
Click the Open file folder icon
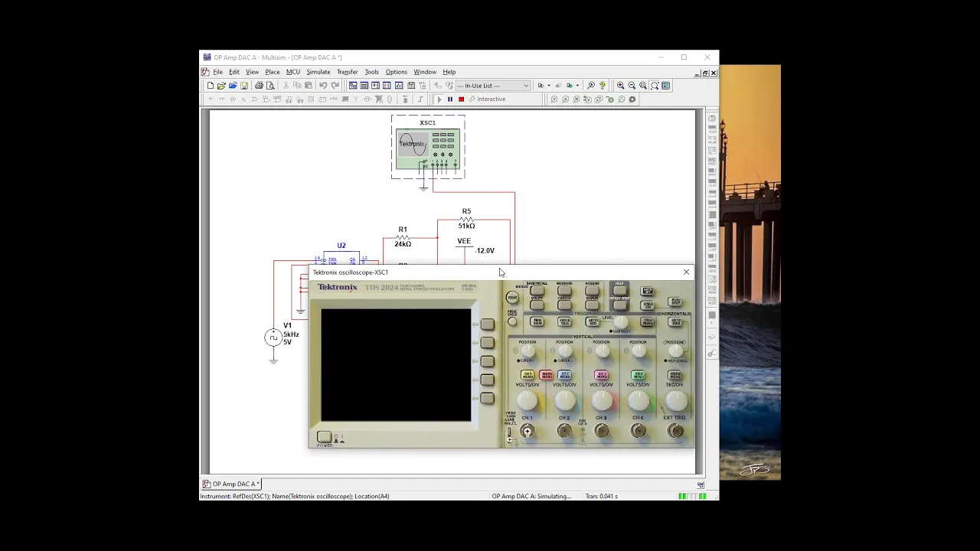pos(221,86)
